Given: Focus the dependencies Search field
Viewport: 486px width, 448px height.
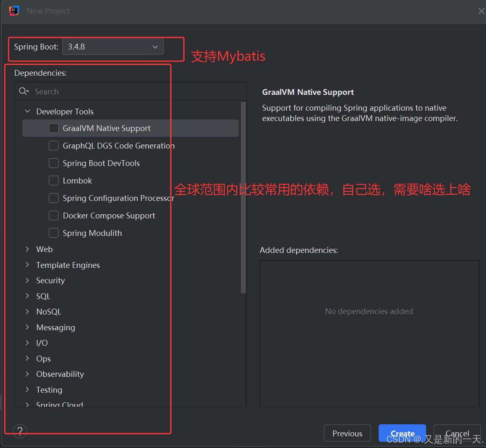Looking at the screenshot, I should click(x=130, y=92).
